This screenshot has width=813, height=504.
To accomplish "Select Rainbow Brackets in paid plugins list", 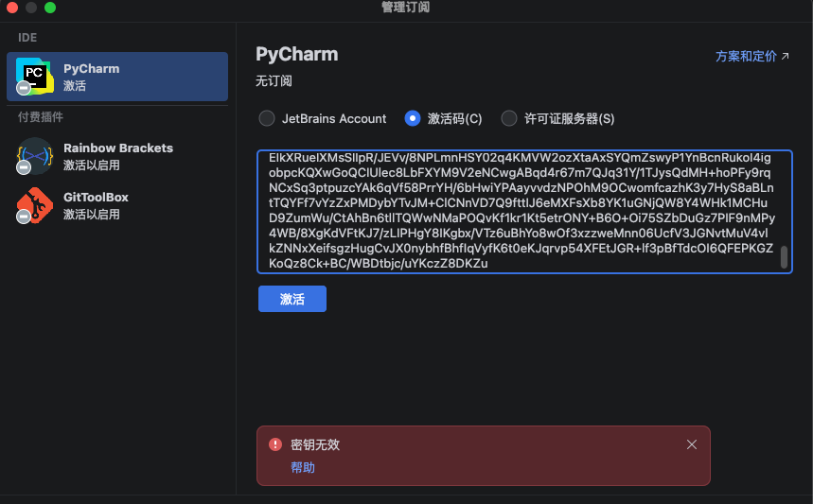I will [x=117, y=155].
